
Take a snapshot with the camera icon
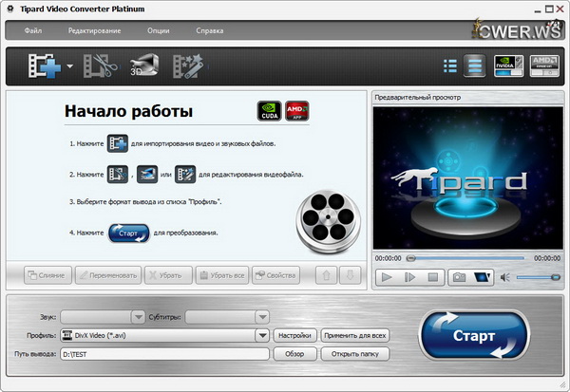(x=459, y=277)
